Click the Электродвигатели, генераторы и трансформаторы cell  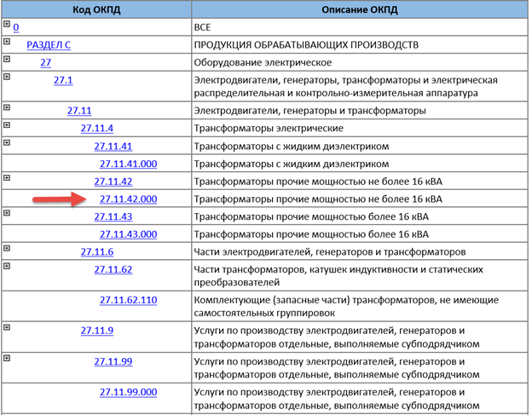[x=360, y=111]
